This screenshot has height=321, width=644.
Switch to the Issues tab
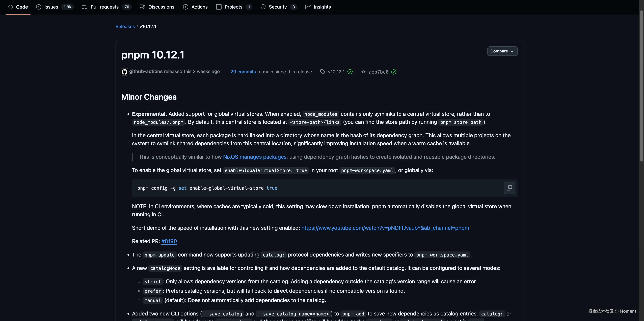(51, 7)
